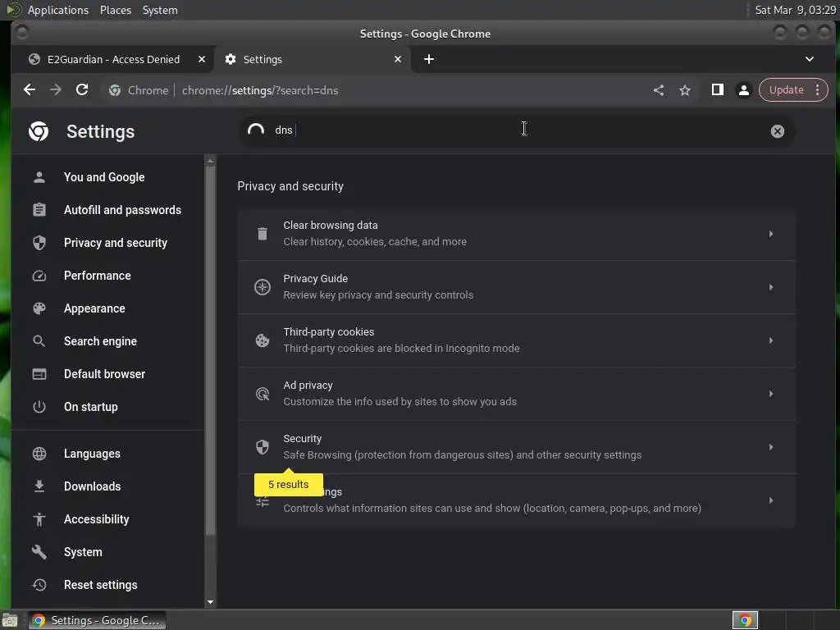Reload the settings page
This screenshot has width=840, height=630.
(82, 90)
